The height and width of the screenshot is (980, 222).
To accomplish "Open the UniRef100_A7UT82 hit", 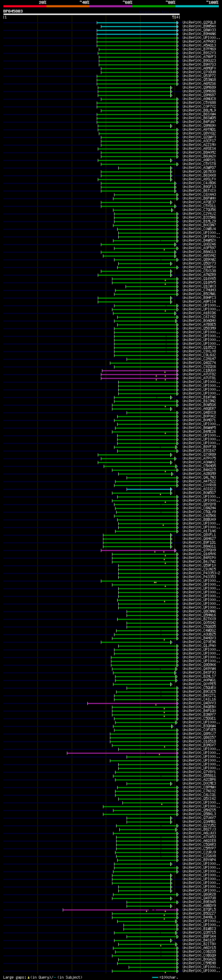I will coord(199,374).
